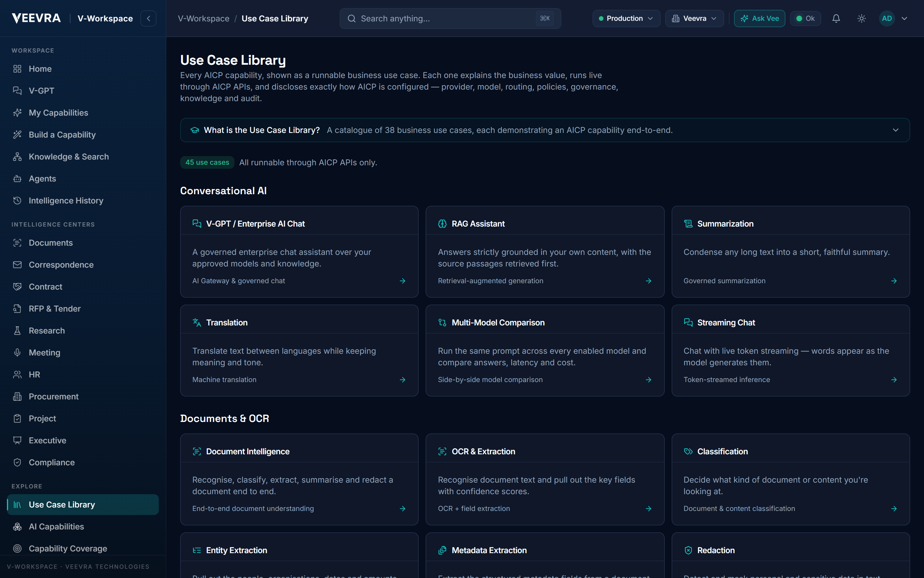Click the V-Workspace breadcrumb link
This screenshot has height=578, width=924.
[204, 18]
